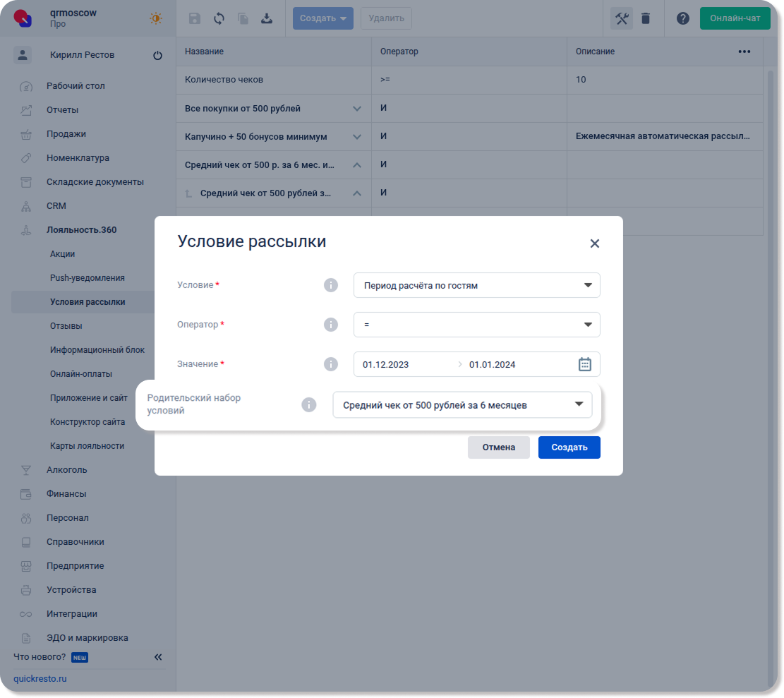Open the Условие dropdown
Screen dimensions: 784x698
coord(476,285)
